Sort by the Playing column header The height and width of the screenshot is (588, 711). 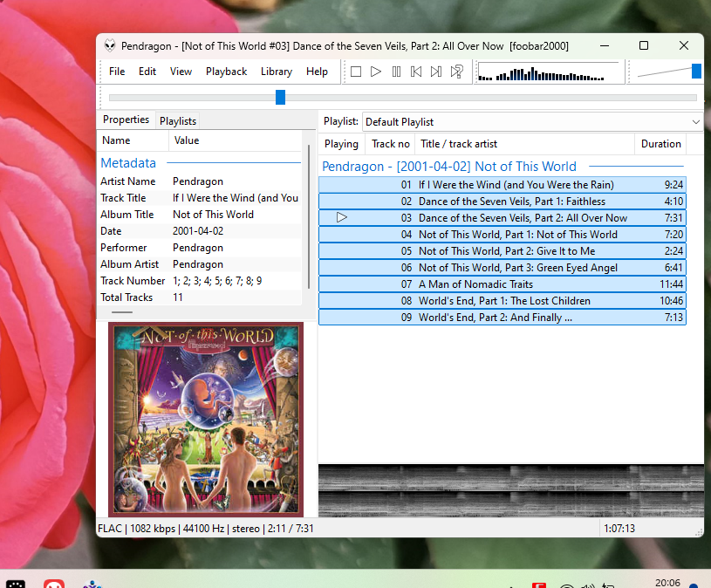pyautogui.click(x=341, y=144)
